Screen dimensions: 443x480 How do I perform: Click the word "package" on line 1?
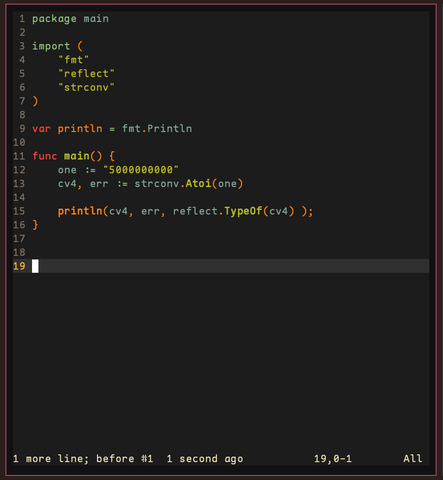[54, 19]
